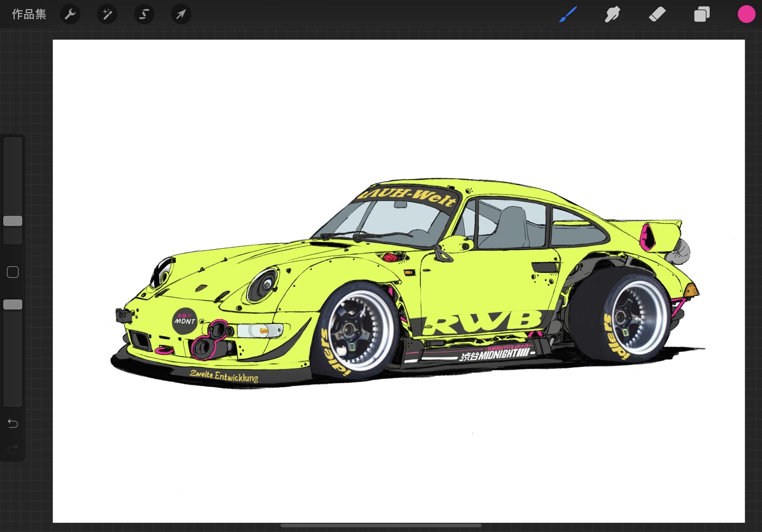Toggle the sidebar Modify button

[x=12, y=272]
